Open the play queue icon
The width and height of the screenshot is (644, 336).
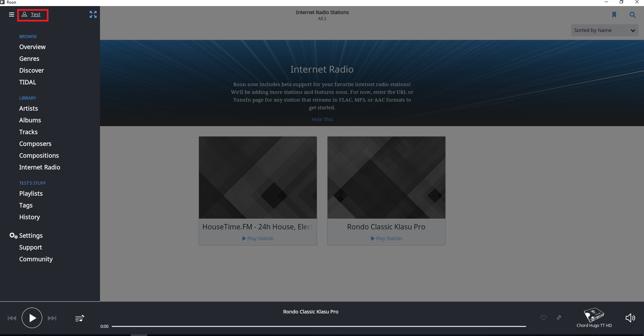80,318
